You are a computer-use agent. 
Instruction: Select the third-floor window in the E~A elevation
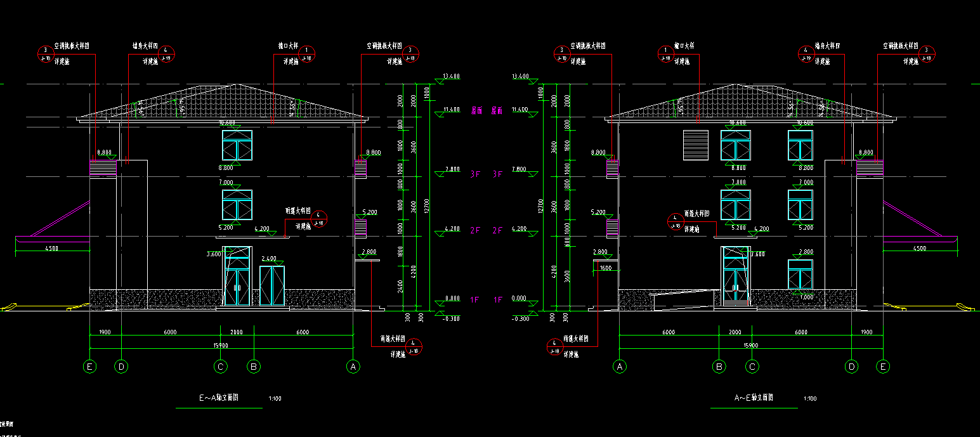pyautogui.click(x=237, y=145)
